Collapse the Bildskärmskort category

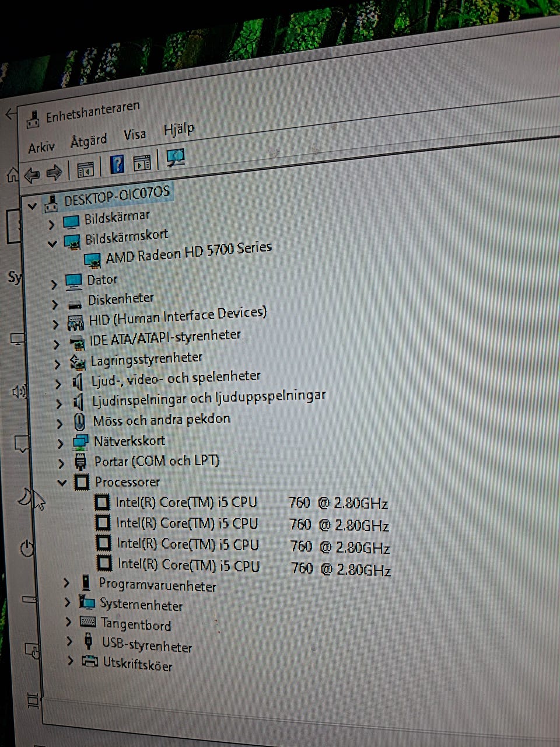tap(52, 243)
